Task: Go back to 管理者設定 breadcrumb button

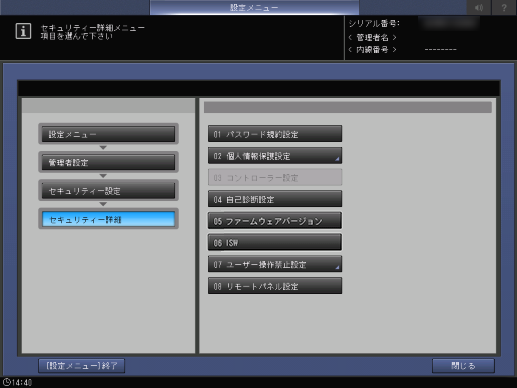Action: coord(108,162)
